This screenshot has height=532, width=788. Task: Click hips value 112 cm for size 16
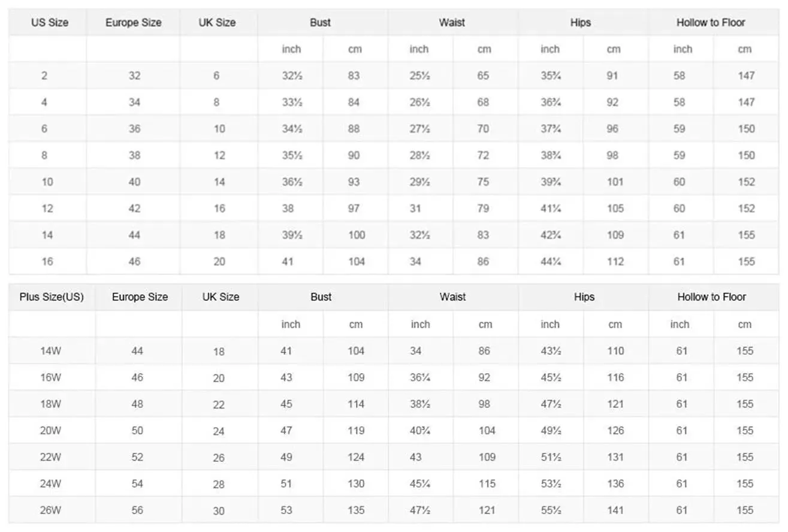pos(615,262)
